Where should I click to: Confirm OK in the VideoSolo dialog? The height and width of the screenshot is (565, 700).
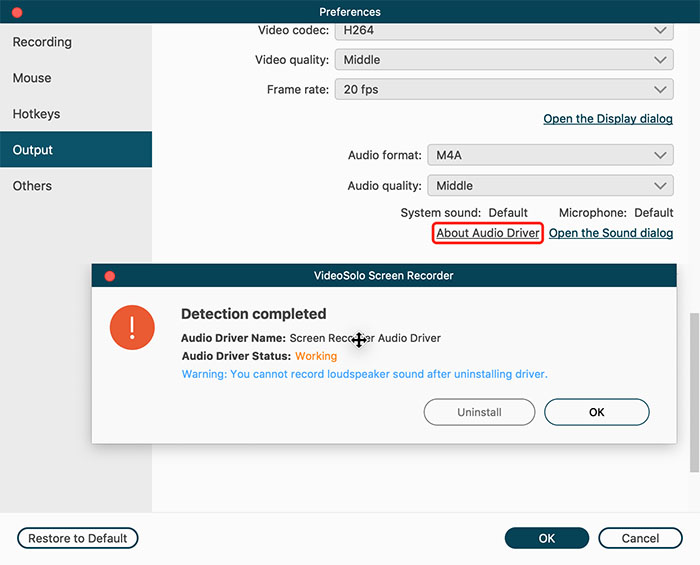click(x=596, y=412)
